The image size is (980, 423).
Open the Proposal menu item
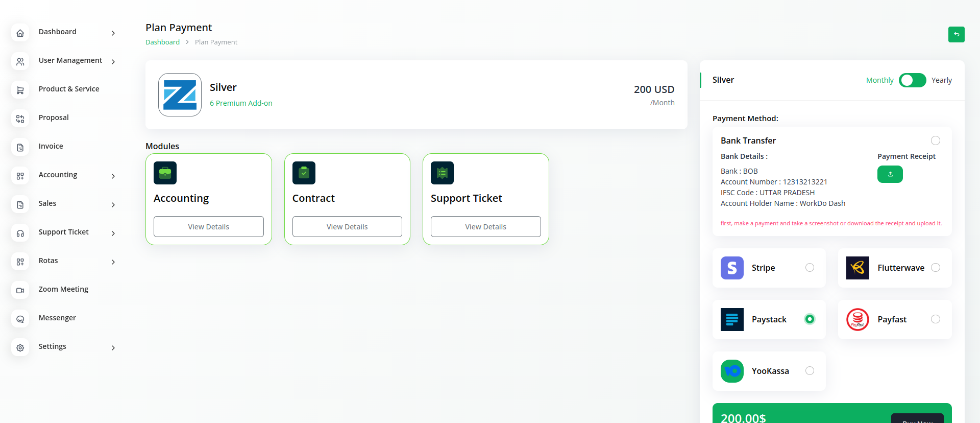54,118
